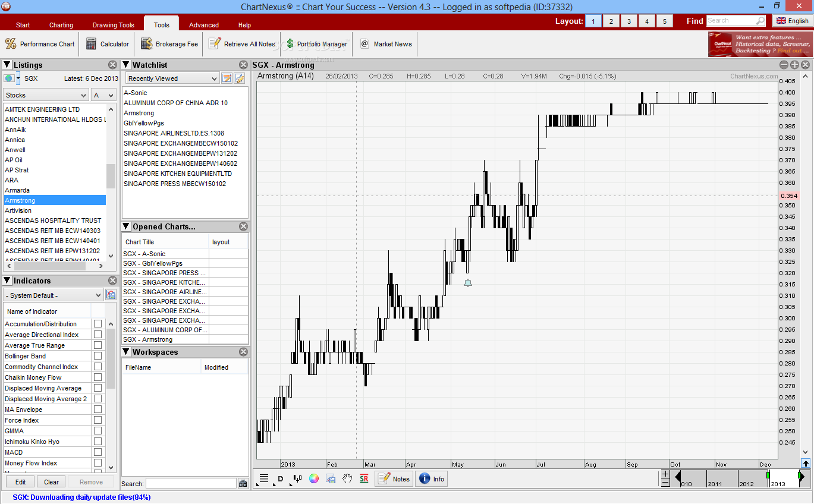Check the Chaikin Money Flow box

point(98,377)
